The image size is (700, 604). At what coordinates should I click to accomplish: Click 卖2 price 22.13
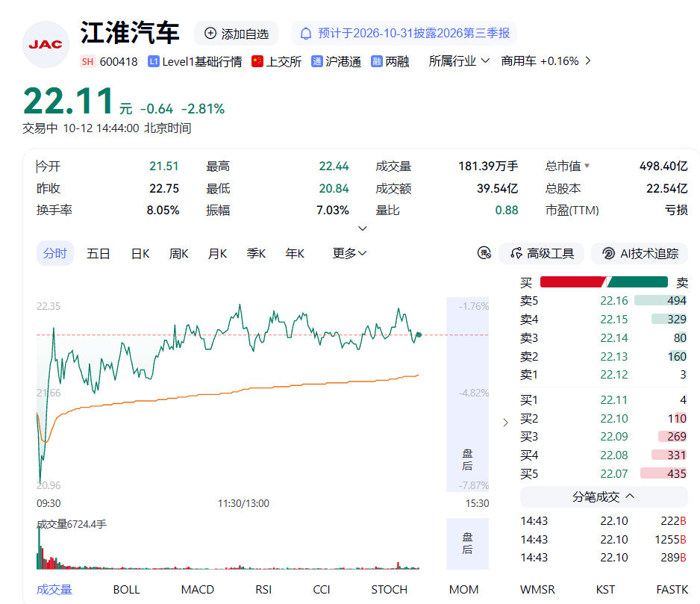pos(614,357)
